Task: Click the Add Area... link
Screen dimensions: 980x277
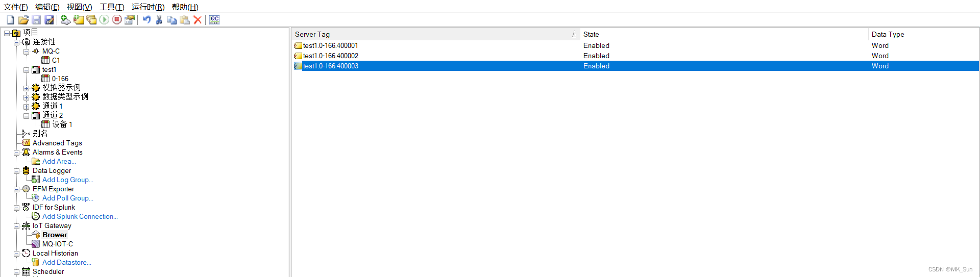Action: click(59, 161)
